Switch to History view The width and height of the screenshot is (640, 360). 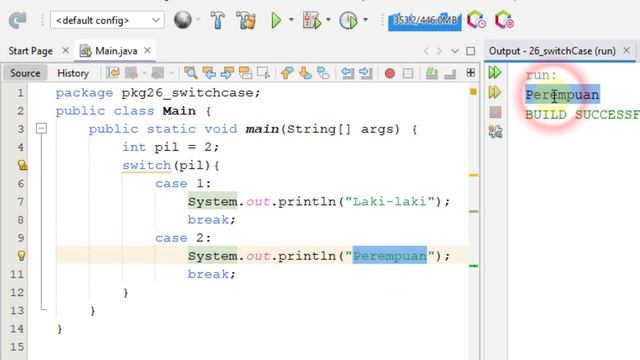tap(73, 73)
